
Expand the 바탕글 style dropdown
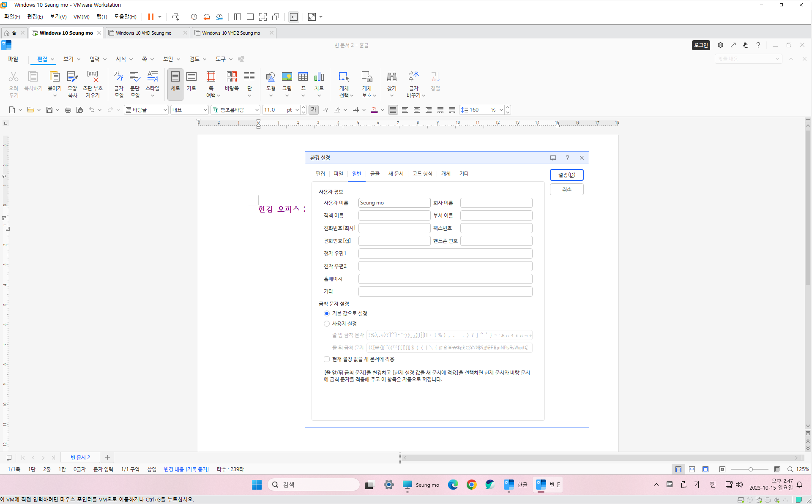(x=165, y=110)
